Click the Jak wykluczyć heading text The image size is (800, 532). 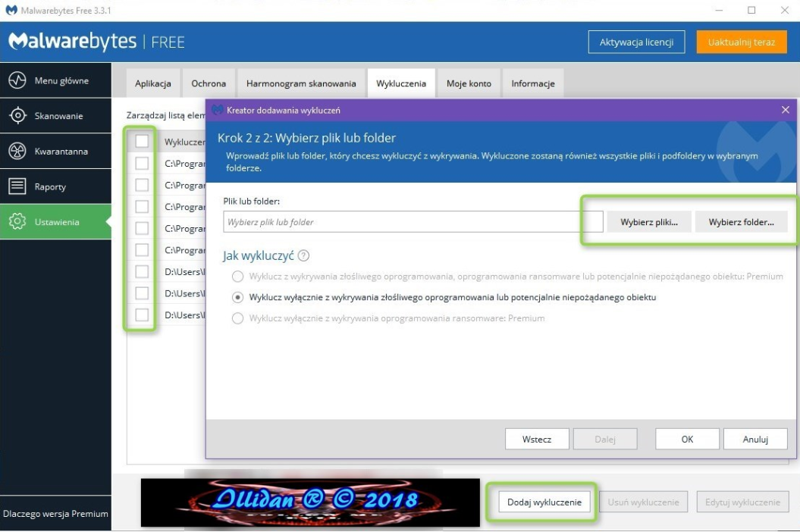[x=258, y=255]
